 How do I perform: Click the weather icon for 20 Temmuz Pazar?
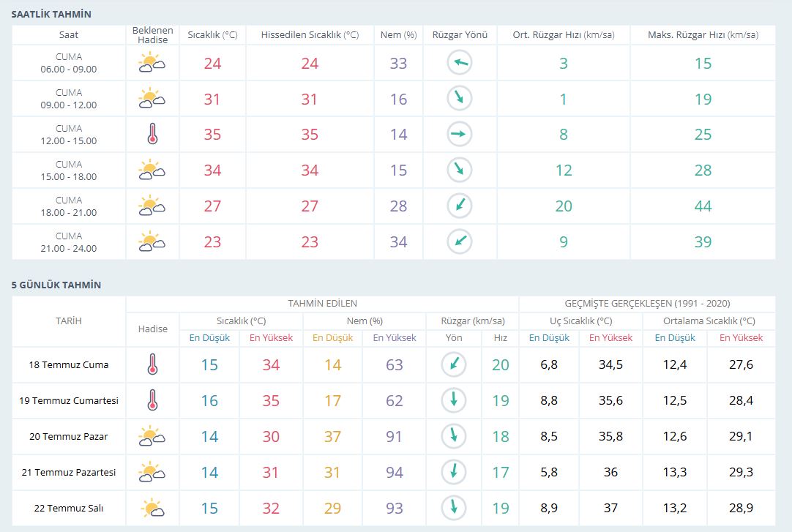(152, 436)
